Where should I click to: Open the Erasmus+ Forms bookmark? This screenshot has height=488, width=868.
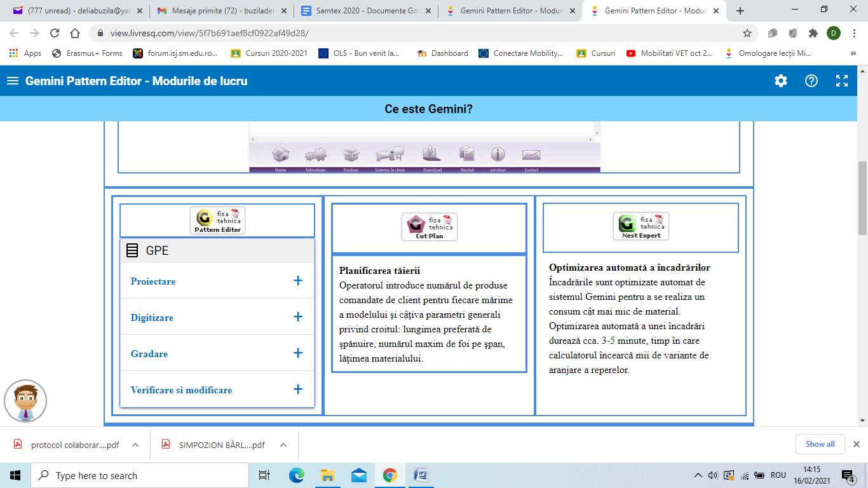coord(86,53)
